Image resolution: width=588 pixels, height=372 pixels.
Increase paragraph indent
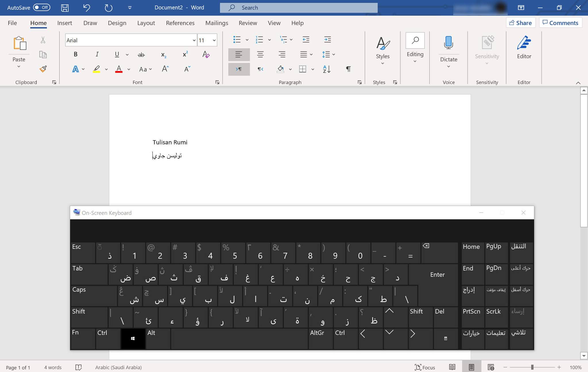point(327,39)
